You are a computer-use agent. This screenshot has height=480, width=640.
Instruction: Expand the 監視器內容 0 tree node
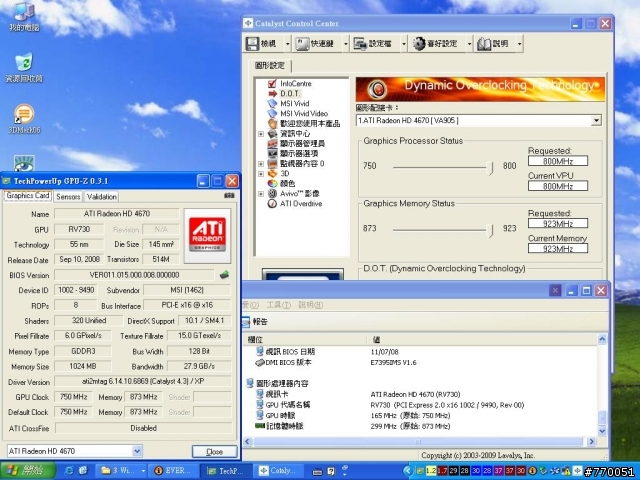pos(261,164)
